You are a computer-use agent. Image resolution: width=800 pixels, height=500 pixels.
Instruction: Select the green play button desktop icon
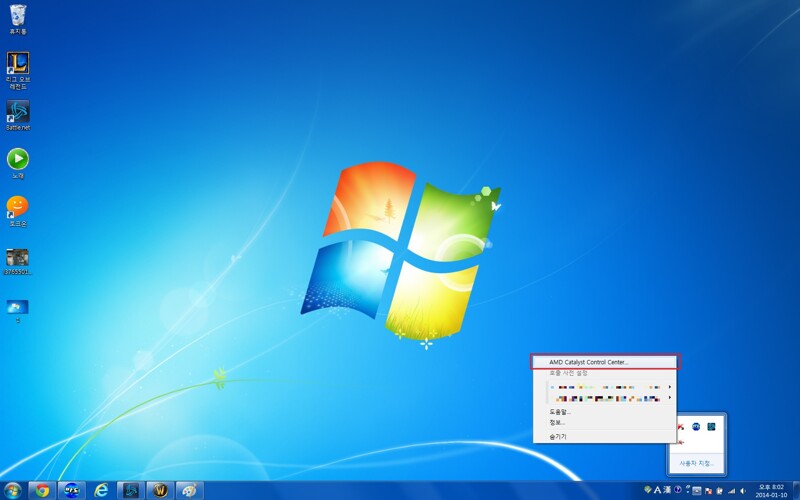coord(18,163)
